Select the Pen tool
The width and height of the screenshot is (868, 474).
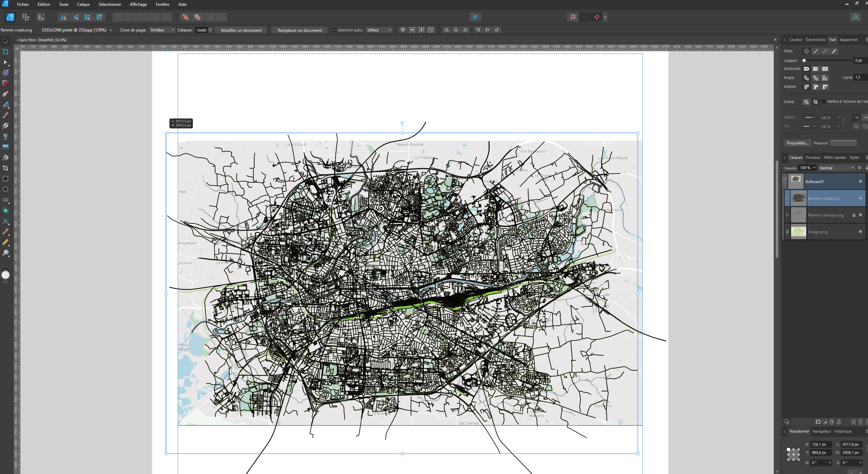5,94
